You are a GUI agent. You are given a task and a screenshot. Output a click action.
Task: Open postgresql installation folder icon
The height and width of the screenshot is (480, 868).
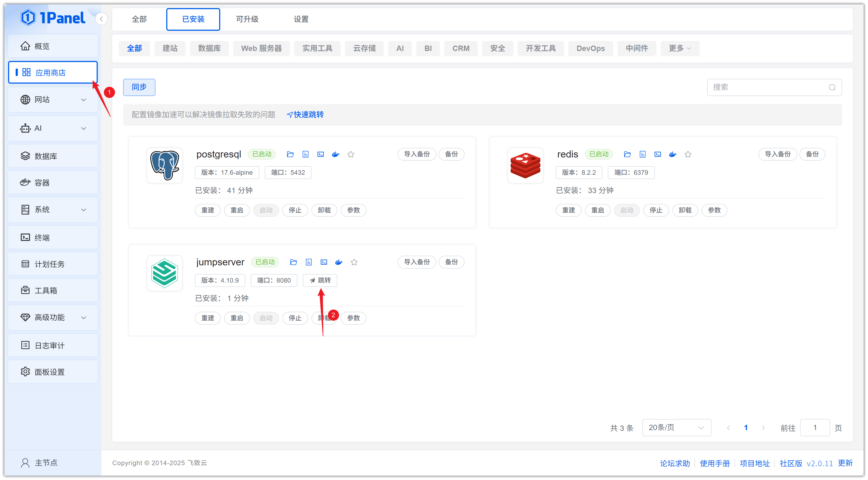coord(290,154)
